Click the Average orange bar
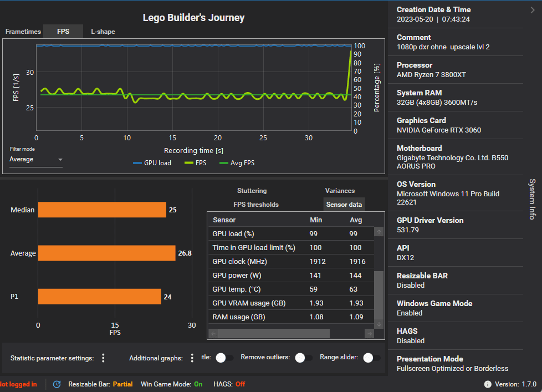This screenshot has height=392, width=542. point(107,253)
